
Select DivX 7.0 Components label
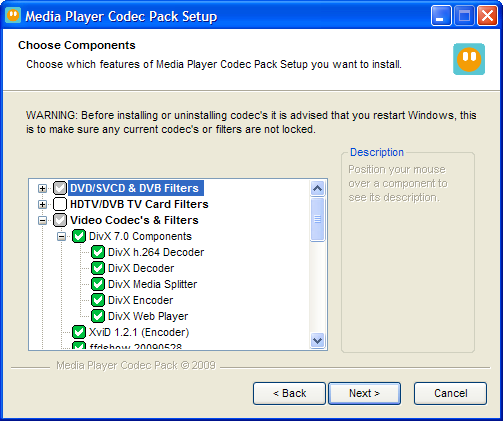(140, 236)
